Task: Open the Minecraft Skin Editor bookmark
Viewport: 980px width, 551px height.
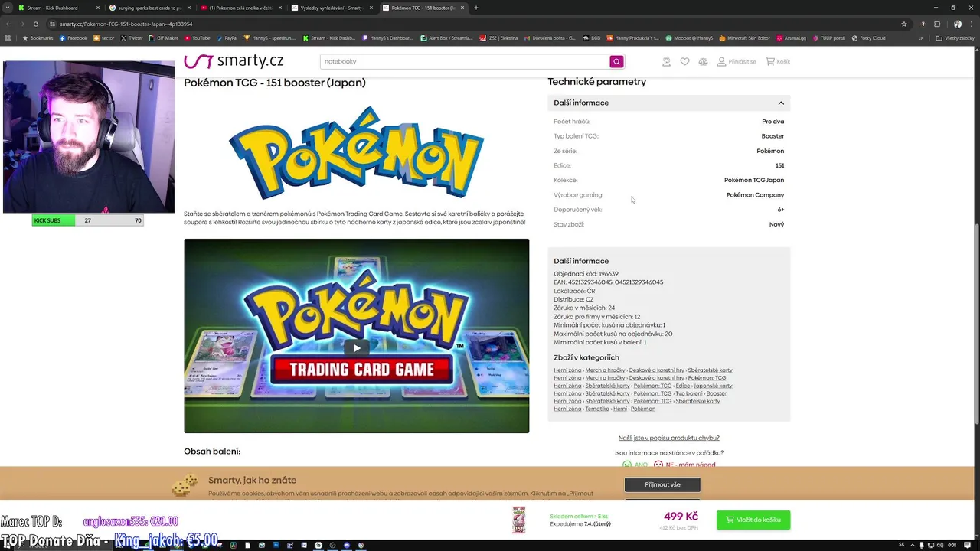Action: coord(744,37)
